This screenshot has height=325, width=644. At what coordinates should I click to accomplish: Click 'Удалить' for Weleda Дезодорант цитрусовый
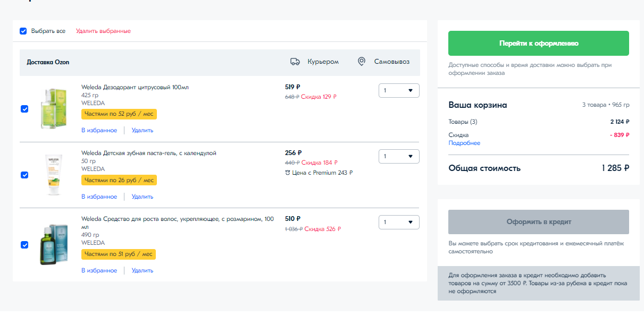pos(143,130)
